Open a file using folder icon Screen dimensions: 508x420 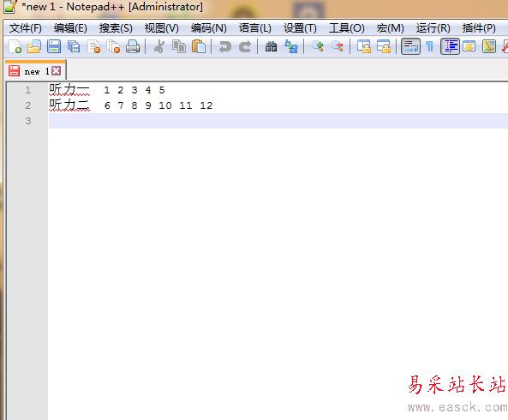[34, 46]
